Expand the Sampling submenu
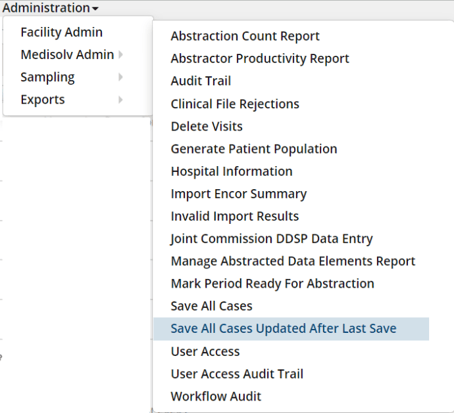 [x=72, y=77]
